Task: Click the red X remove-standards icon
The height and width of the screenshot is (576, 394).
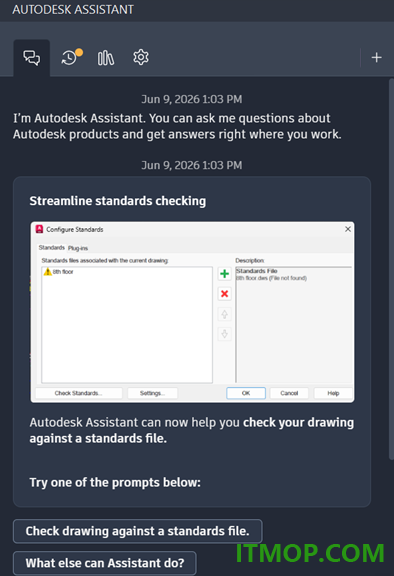Action: point(224,294)
